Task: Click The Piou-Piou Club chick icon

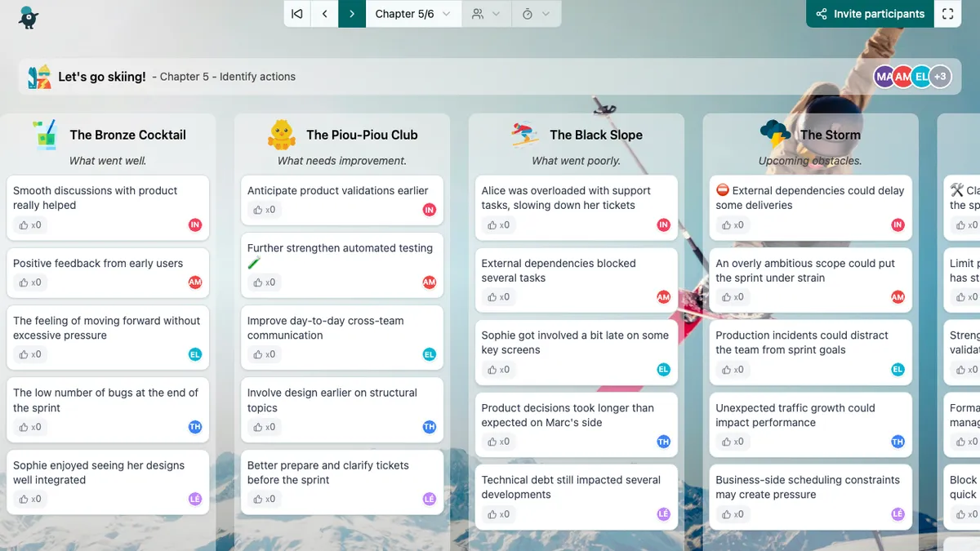Action: 282,135
